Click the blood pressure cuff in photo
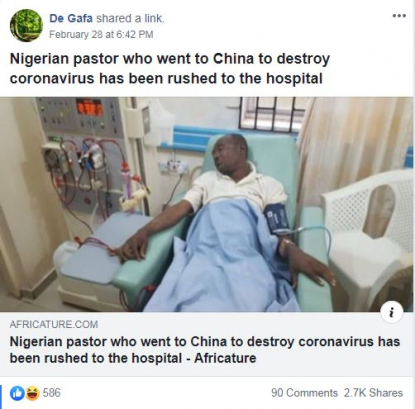The width and height of the screenshot is (415, 409). (x=277, y=219)
